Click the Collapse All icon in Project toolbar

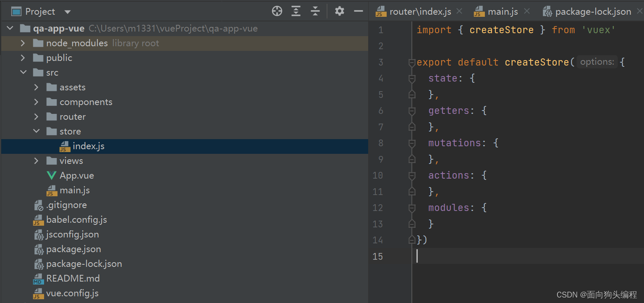click(x=315, y=11)
